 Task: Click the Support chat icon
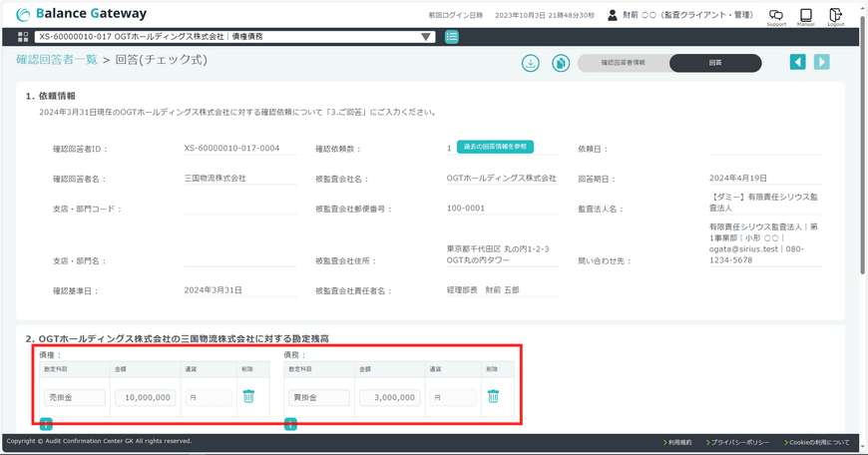776,15
